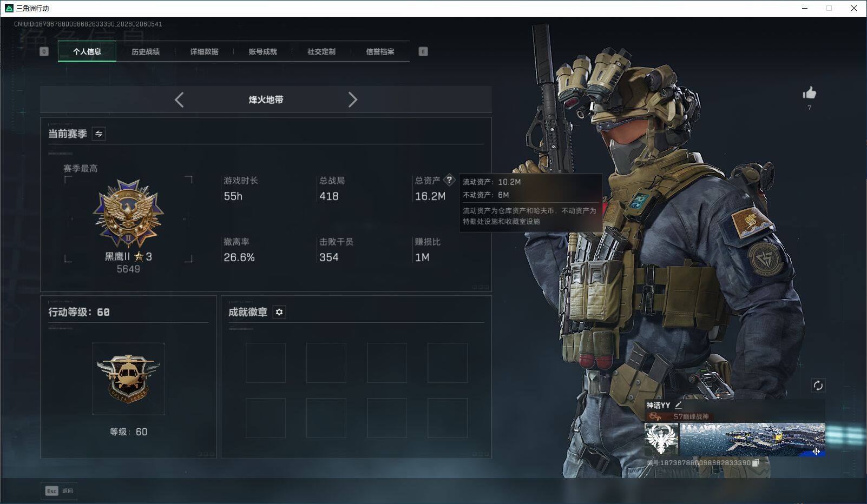867x504 pixels.
Task: Click the 击败干员 value 354
Action: point(329,257)
